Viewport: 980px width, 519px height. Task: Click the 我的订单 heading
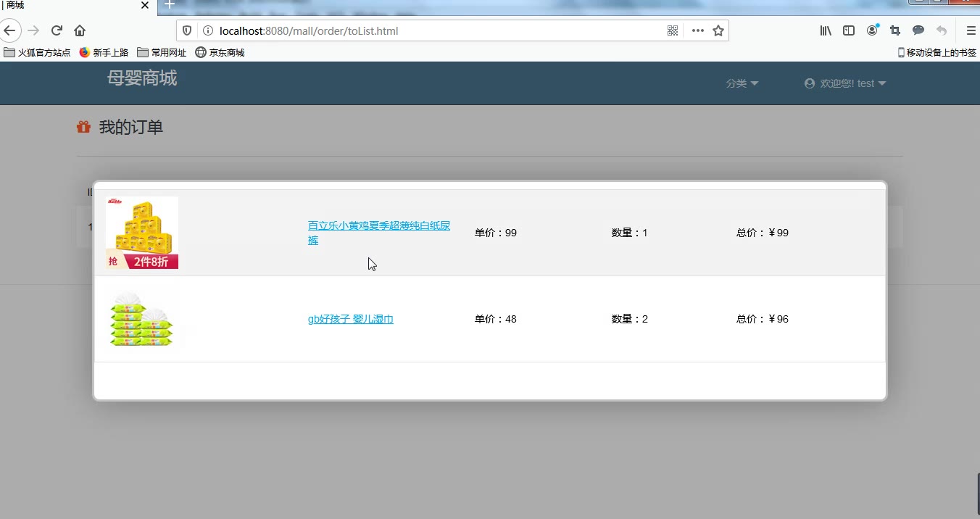(x=131, y=127)
